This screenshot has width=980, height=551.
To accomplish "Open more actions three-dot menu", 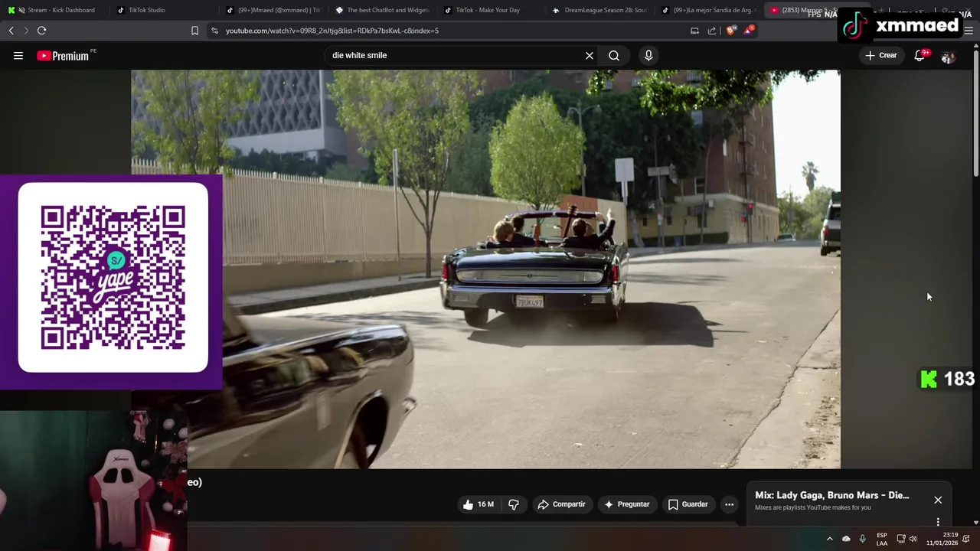I will pyautogui.click(x=729, y=504).
